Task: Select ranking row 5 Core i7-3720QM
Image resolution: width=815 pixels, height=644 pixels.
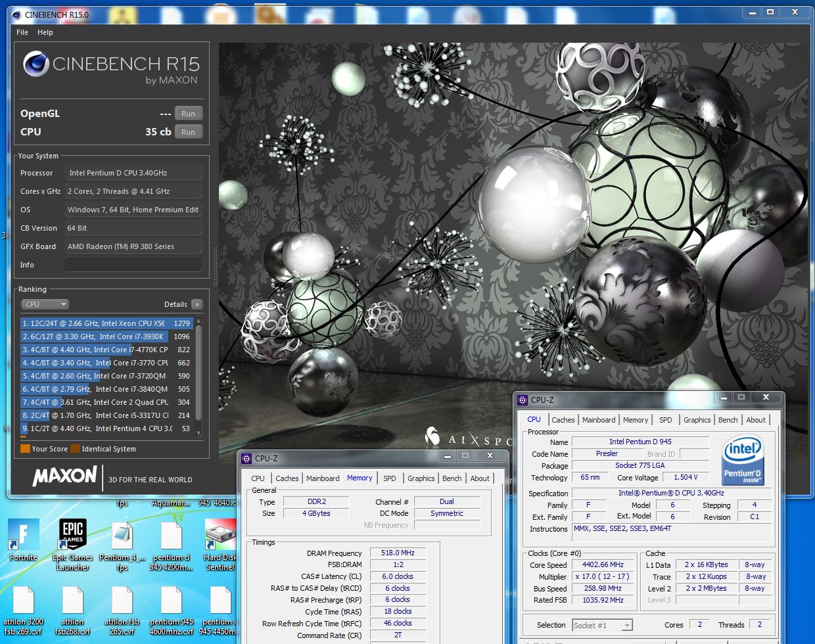Action: 106,376
